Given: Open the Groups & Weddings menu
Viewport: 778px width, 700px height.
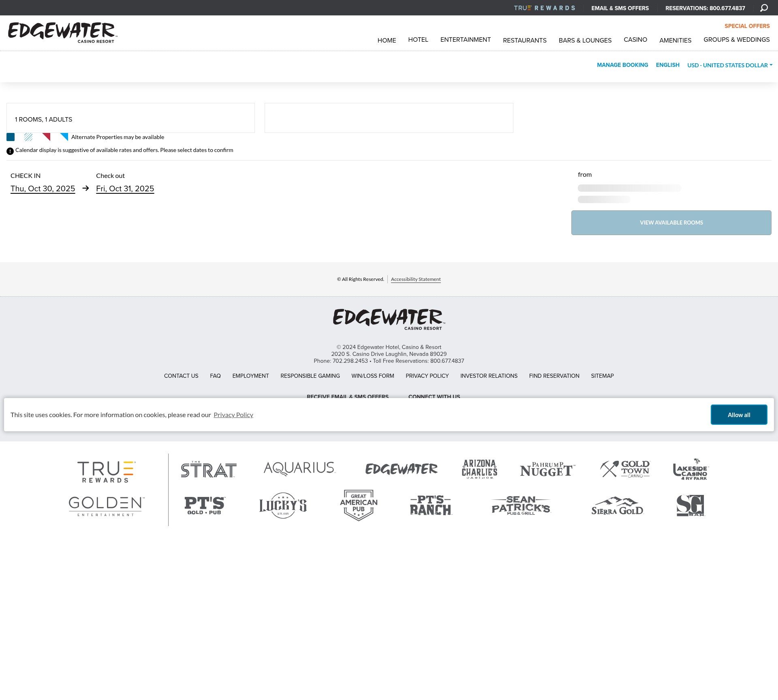Looking at the screenshot, I should [x=737, y=40].
